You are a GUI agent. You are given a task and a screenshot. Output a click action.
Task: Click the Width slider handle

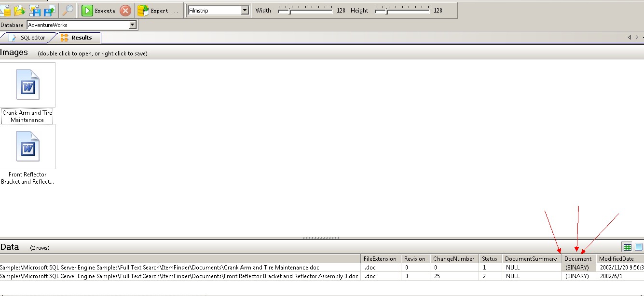[289, 10]
